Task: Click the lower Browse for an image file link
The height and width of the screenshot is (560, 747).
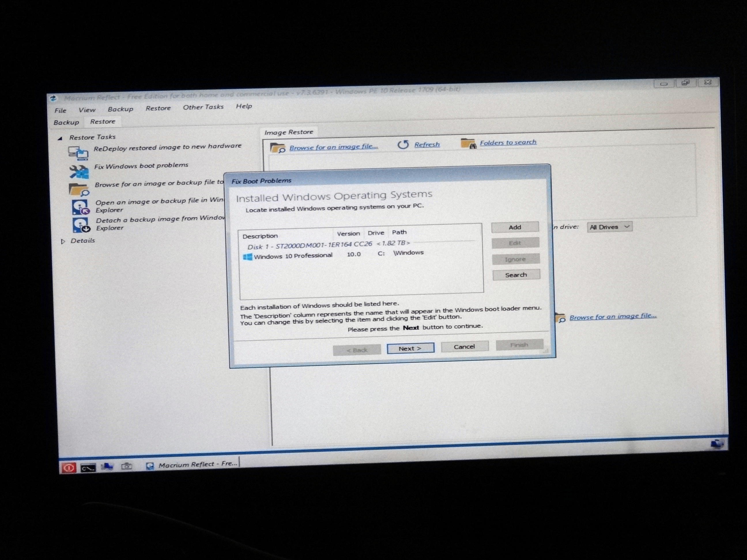Action: 613,317
